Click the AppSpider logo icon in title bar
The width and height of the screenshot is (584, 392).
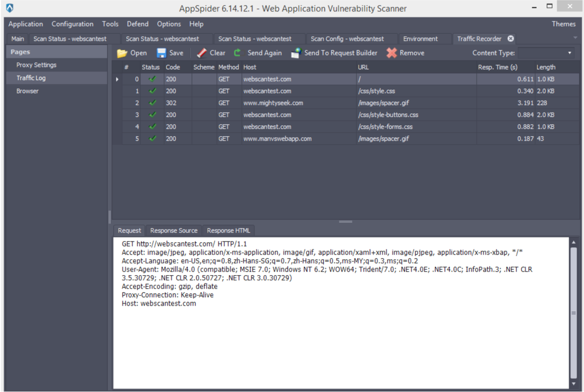[x=10, y=8]
